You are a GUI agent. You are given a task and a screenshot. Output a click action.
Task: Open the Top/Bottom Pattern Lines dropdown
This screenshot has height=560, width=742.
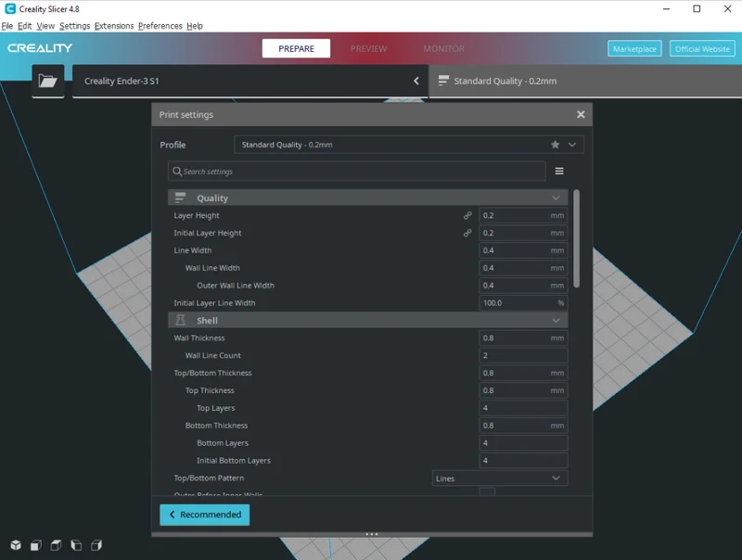500,478
